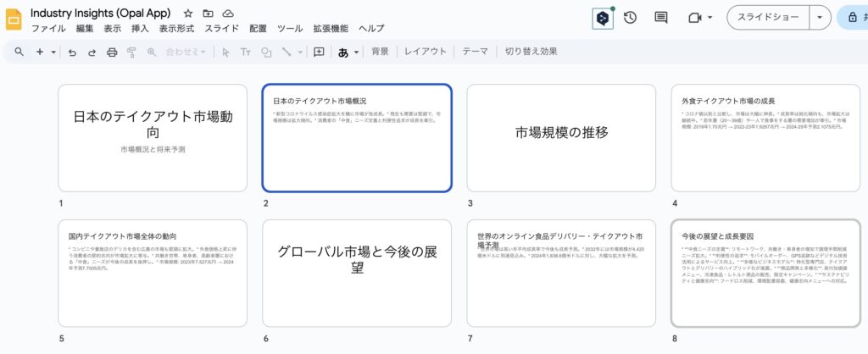868x354 pixels.
Task: Click the undo arrow icon
Action: point(72,52)
